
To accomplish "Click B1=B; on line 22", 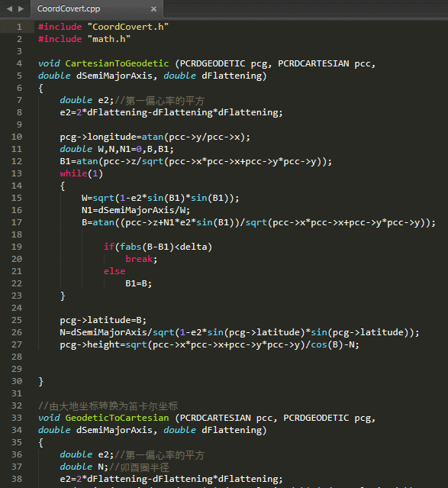I will (138, 283).
